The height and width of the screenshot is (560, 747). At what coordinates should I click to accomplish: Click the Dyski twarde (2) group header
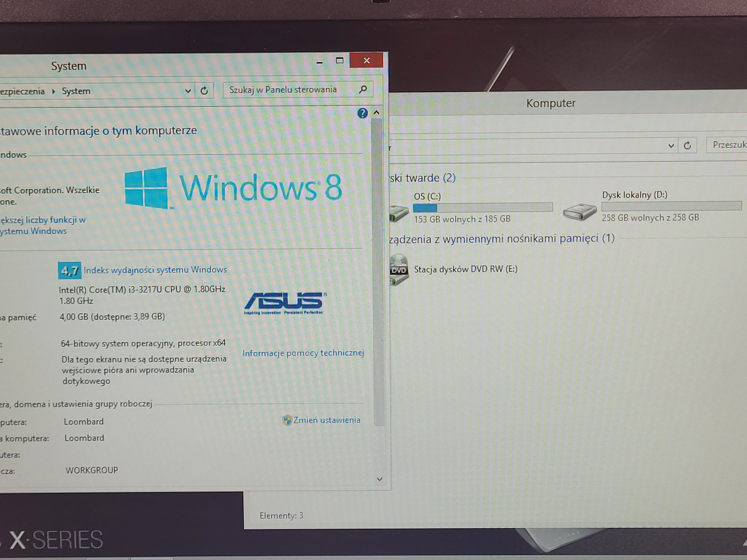(422, 178)
